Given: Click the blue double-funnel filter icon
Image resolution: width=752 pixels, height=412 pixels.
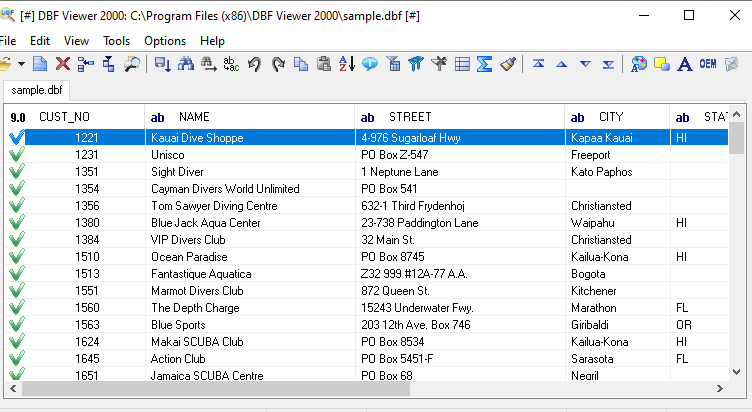Looking at the screenshot, I should click(416, 64).
